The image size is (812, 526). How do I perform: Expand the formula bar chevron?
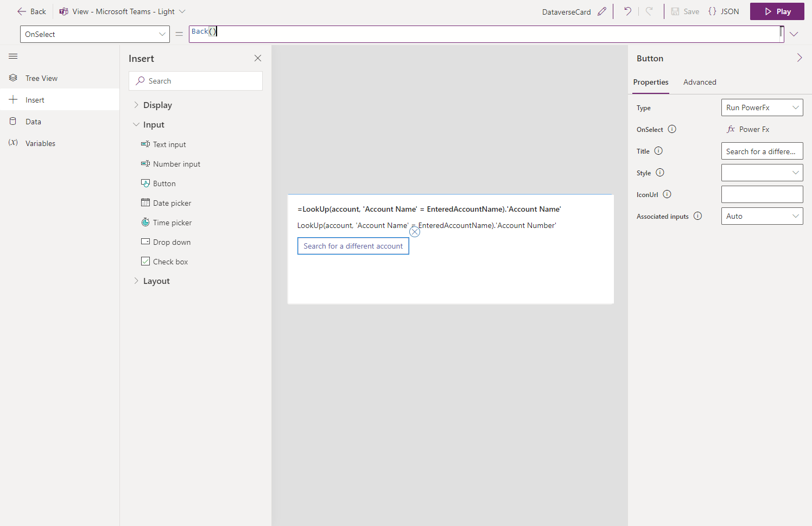(x=794, y=34)
